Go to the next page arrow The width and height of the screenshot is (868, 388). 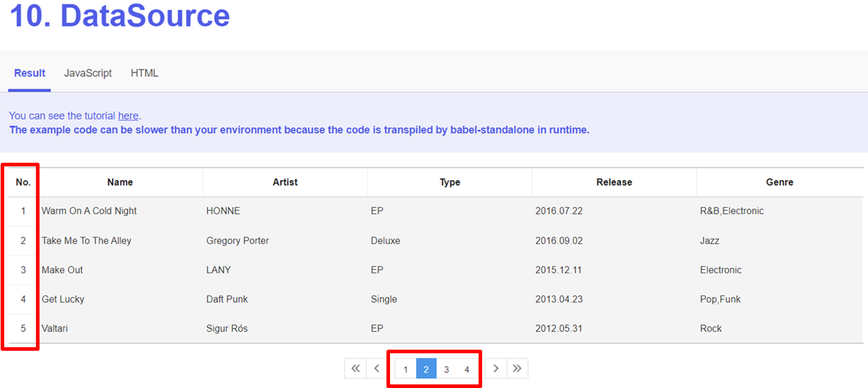pyautogui.click(x=495, y=368)
